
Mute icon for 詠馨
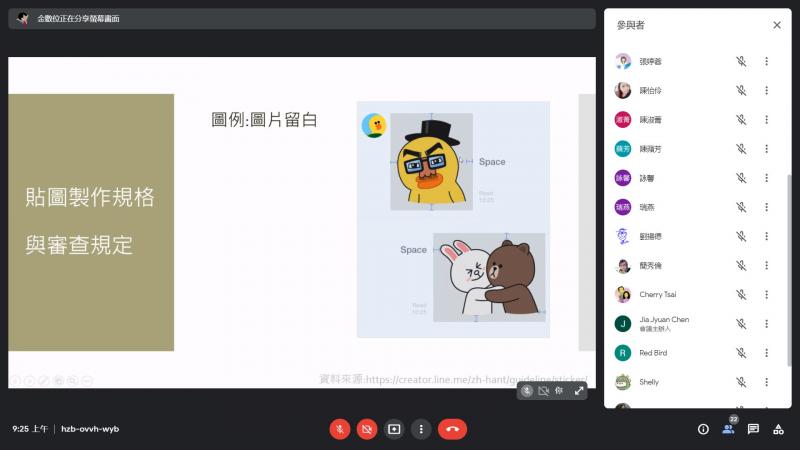741,178
